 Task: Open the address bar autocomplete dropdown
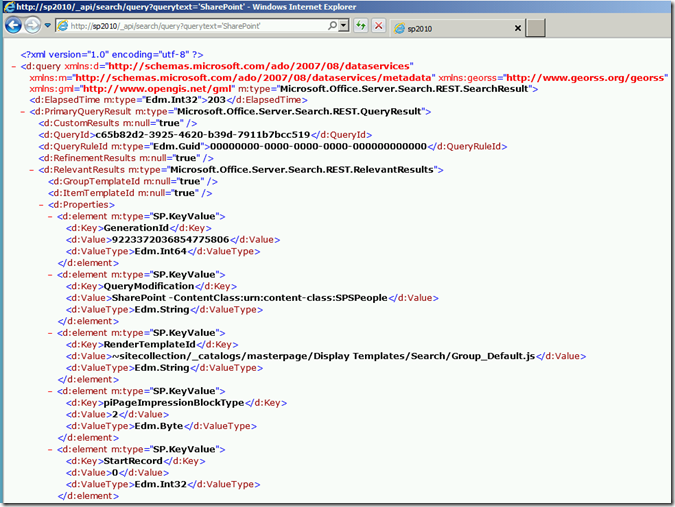[x=344, y=26]
